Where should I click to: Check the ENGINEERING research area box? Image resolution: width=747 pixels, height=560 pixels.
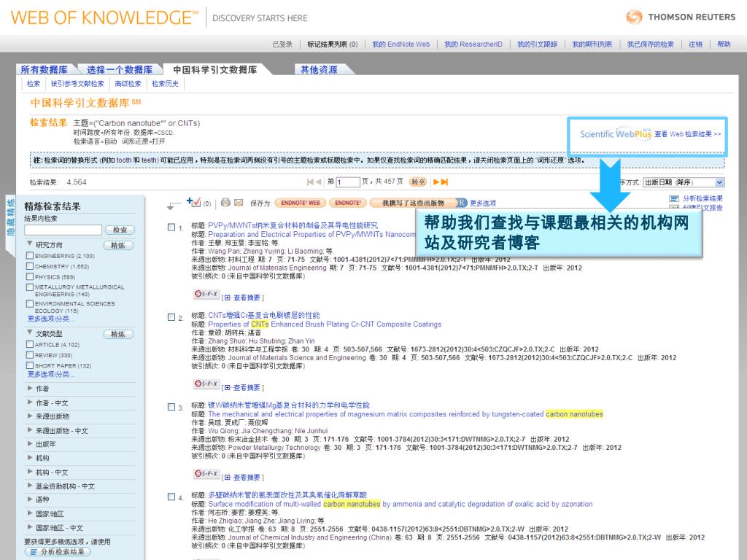pyautogui.click(x=29, y=256)
